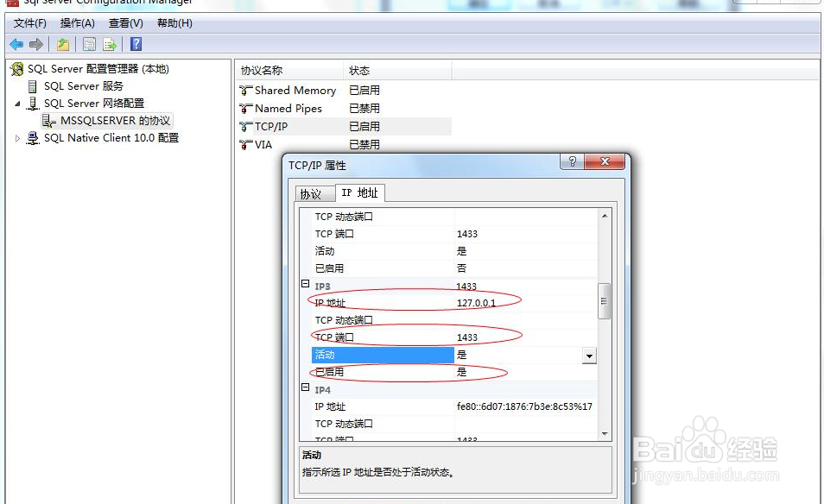824x504 pixels.
Task: Click the SQL Server 服务 tree icon
Action: coord(33,86)
